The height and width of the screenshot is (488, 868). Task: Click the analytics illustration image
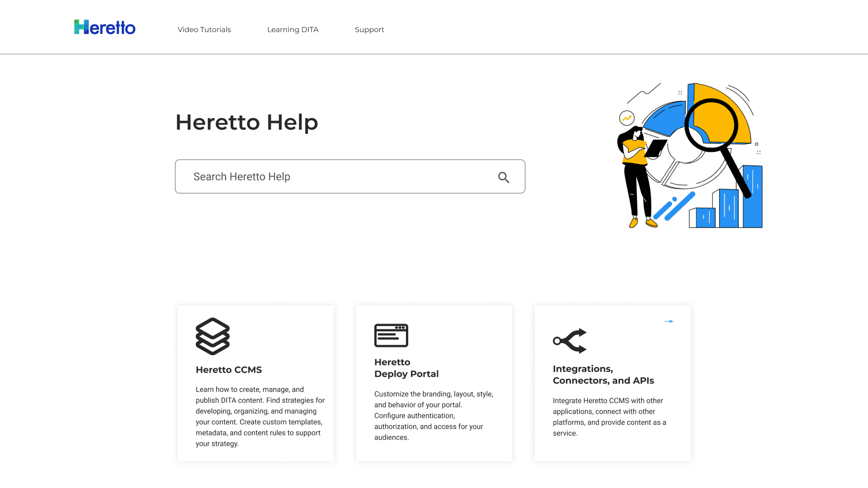coord(690,155)
